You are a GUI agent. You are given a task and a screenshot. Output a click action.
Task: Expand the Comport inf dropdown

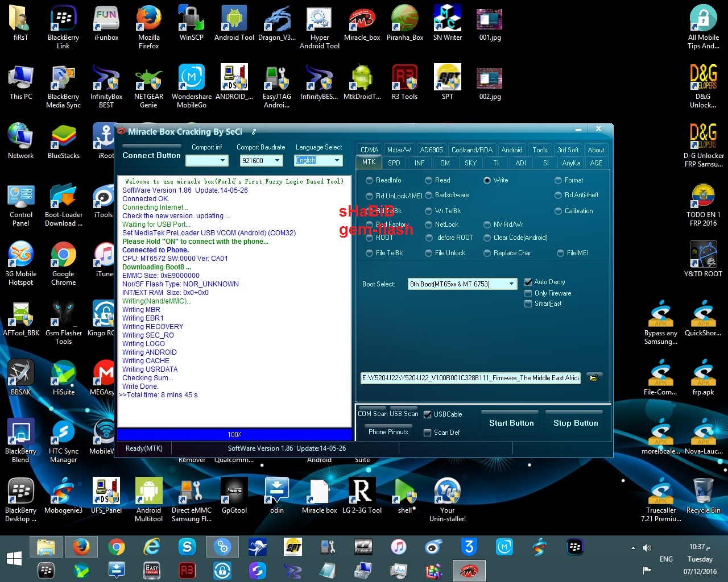pos(223,161)
